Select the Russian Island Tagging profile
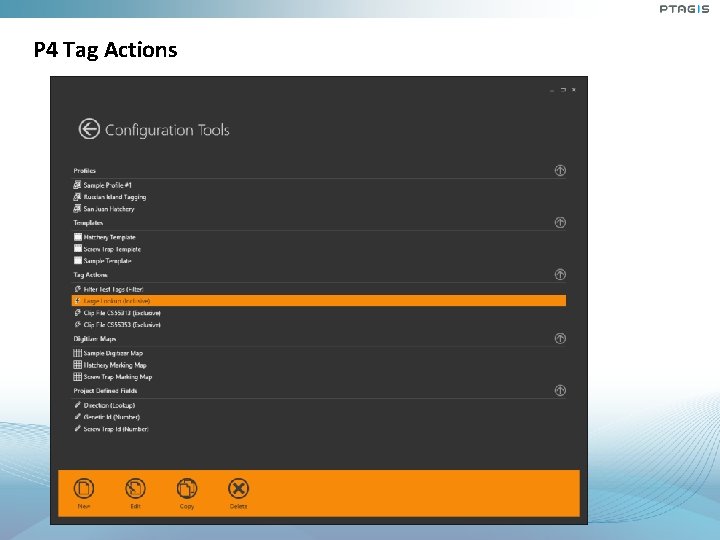Image resolution: width=720 pixels, height=540 pixels. 110,197
